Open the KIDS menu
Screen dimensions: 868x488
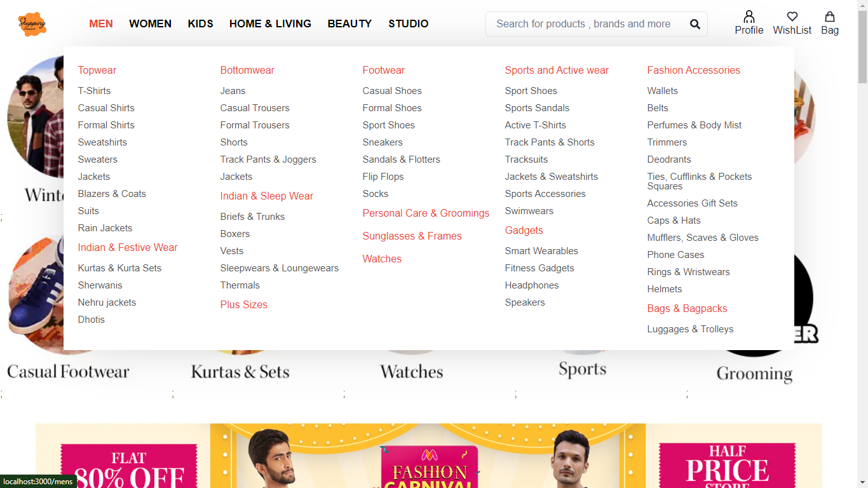[x=200, y=24]
